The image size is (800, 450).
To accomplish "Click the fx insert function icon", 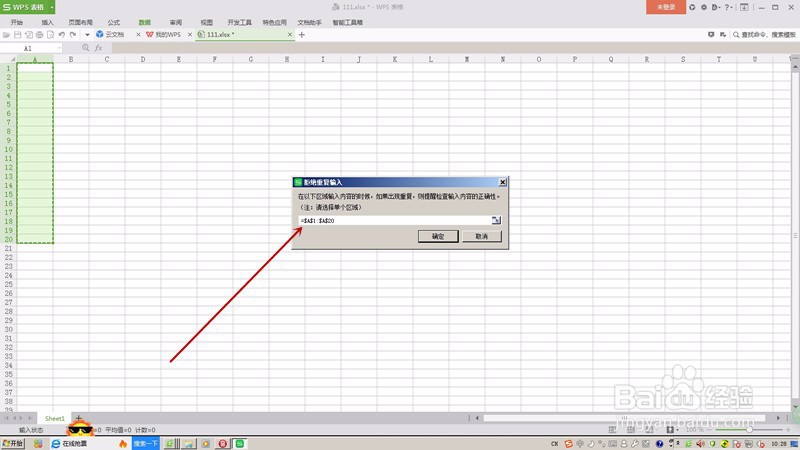I will pos(98,48).
